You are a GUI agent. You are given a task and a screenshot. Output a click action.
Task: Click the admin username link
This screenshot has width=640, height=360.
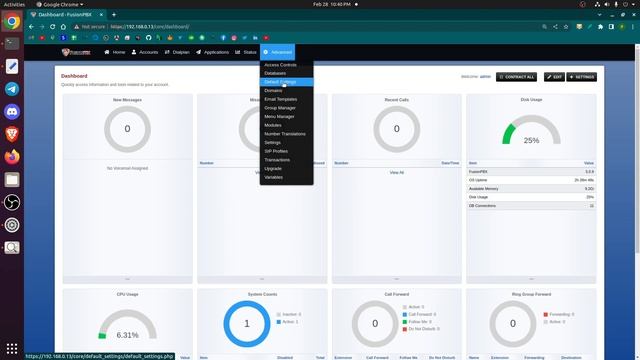(485, 77)
